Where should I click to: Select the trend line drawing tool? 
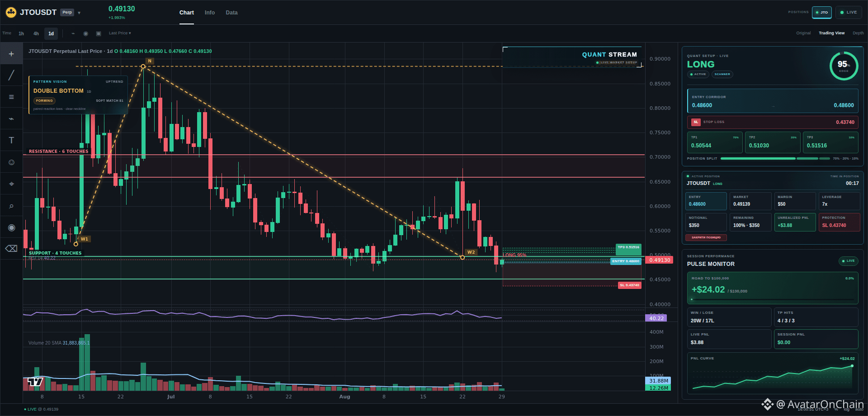(11, 75)
